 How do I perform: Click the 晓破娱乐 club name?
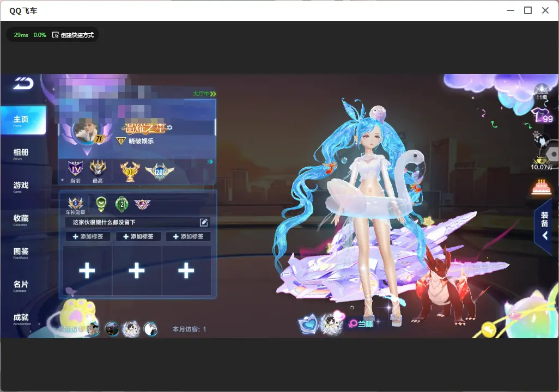141,141
